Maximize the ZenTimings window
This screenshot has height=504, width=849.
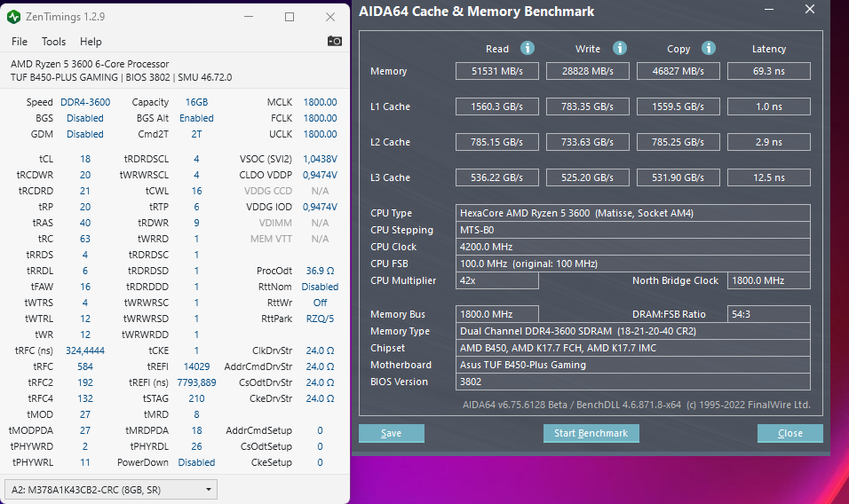tap(290, 17)
